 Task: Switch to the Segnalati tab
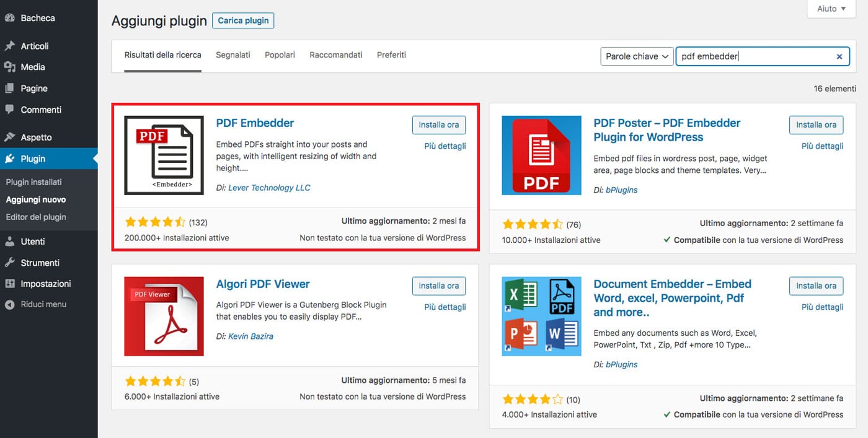233,55
